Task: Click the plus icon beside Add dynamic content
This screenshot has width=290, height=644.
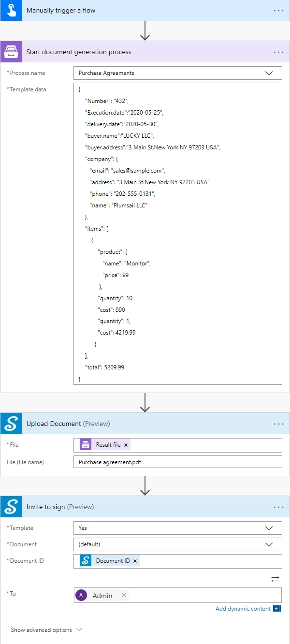Action: coord(277,609)
